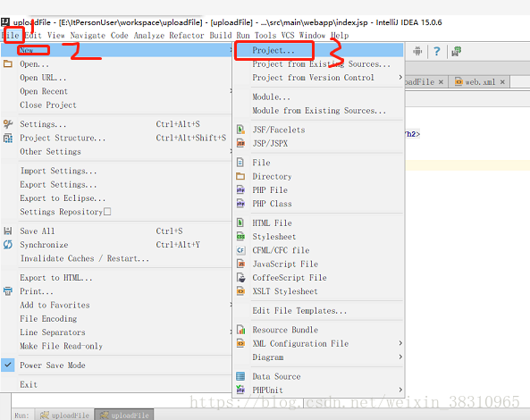Open the File menu

tap(11, 36)
